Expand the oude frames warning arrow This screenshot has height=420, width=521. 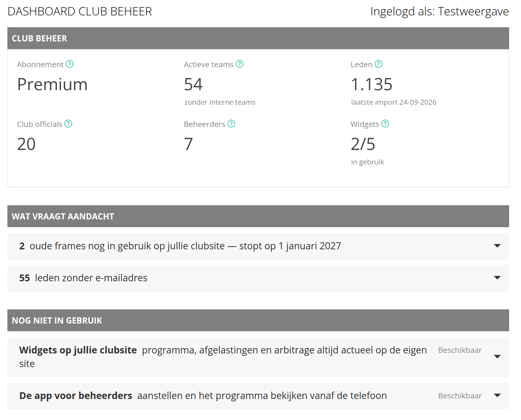pyautogui.click(x=497, y=246)
